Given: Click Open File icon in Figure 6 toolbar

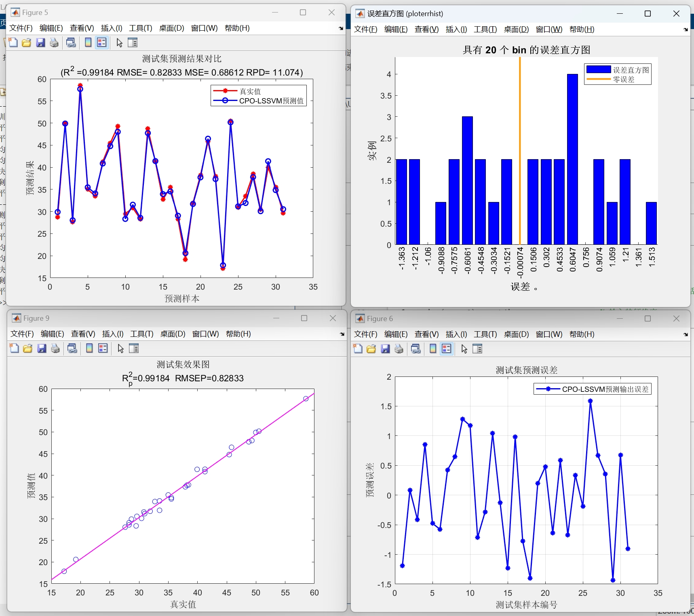Looking at the screenshot, I should tap(371, 349).
